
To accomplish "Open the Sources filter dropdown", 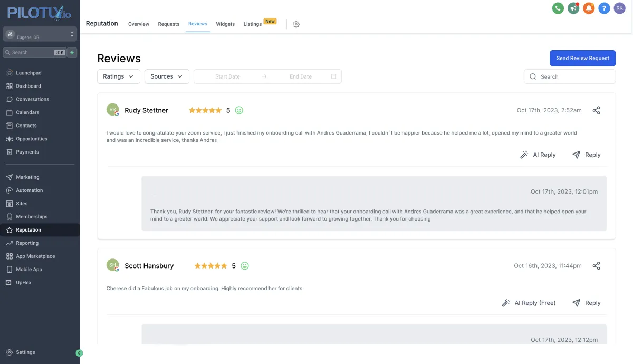I will [167, 76].
